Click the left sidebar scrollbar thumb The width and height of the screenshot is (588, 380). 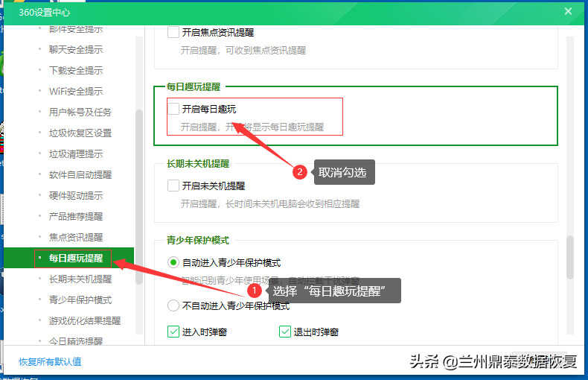tap(138, 197)
